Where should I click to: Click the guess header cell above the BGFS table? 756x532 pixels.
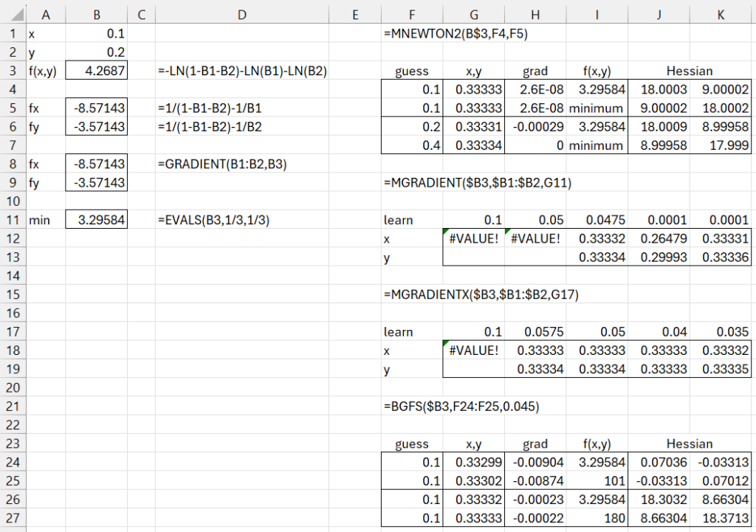click(412, 443)
